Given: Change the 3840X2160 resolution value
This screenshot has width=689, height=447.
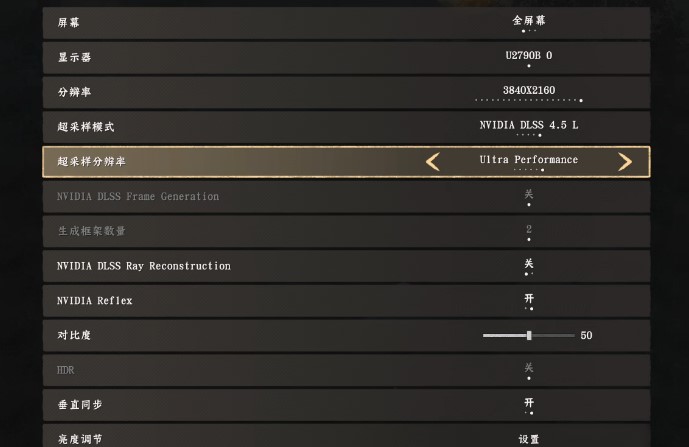Looking at the screenshot, I should point(529,91).
